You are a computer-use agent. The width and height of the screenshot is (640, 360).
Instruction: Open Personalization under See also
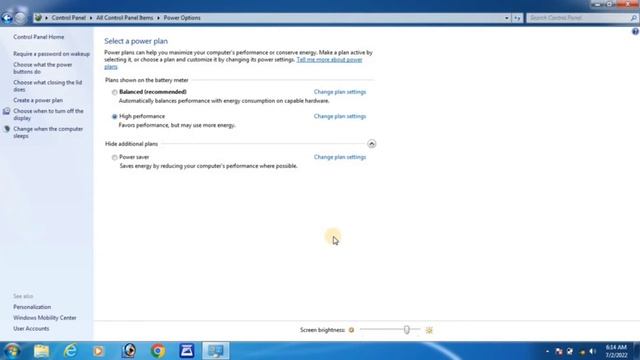click(32, 307)
